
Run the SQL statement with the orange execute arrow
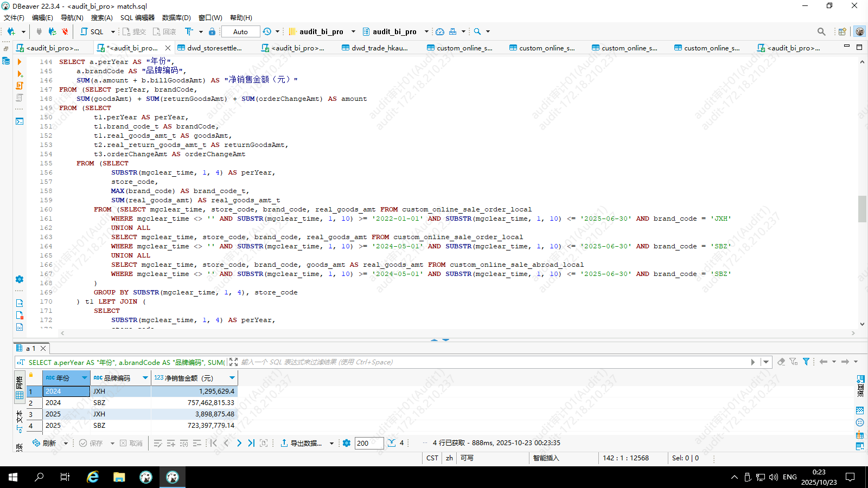20,62
